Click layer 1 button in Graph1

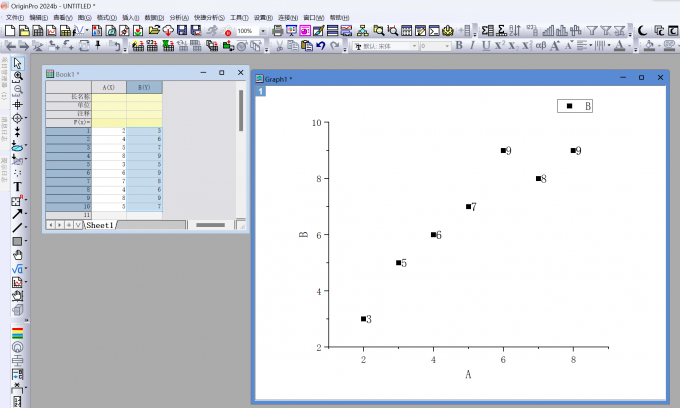pos(261,91)
